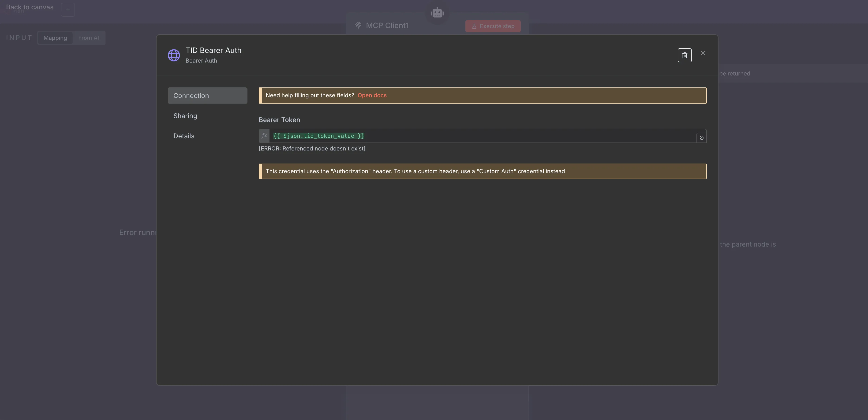The image size is (868, 420).
Task: Click the globe credential icon
Action: [x=174, y=55]
